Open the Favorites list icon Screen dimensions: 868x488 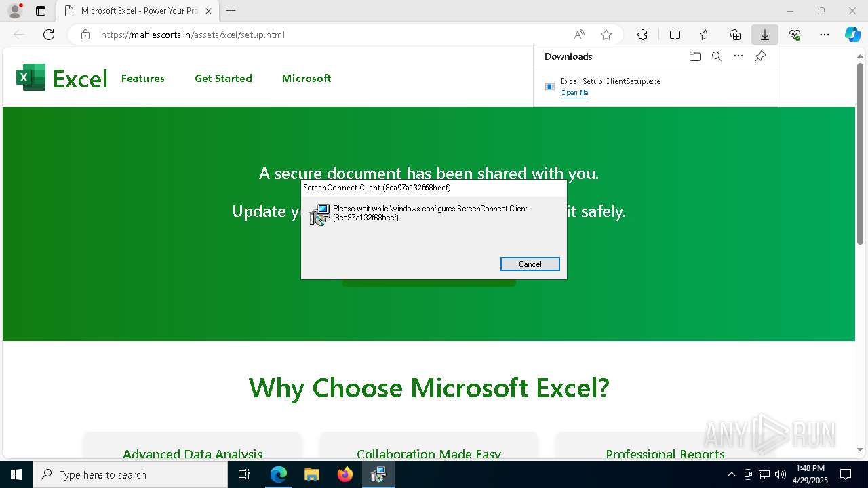pyautogui.click(x=705, y=35)
